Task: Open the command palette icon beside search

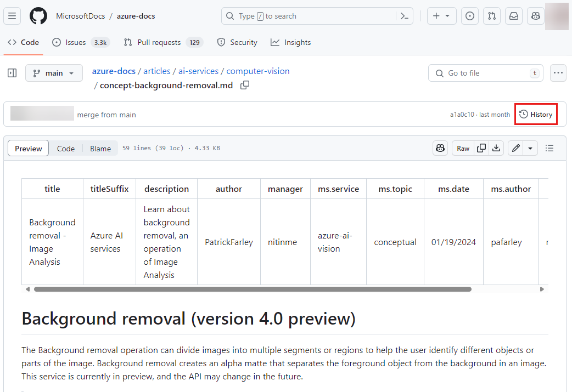Action: (404, 16)
